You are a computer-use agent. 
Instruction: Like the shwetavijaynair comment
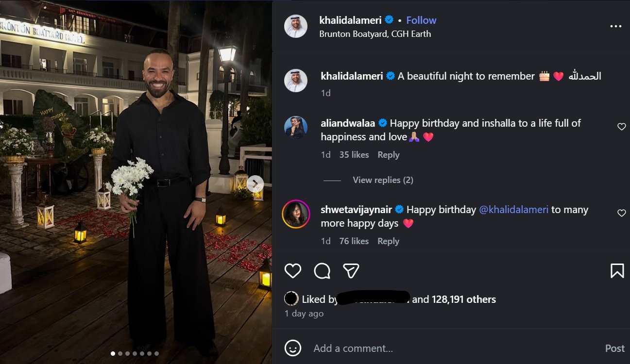621,213
